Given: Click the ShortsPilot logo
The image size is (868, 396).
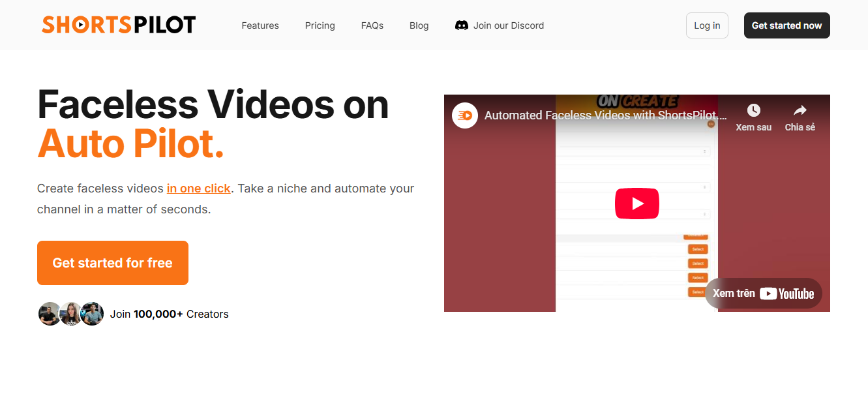Looking at the screenshot, I should coord(119,25).
